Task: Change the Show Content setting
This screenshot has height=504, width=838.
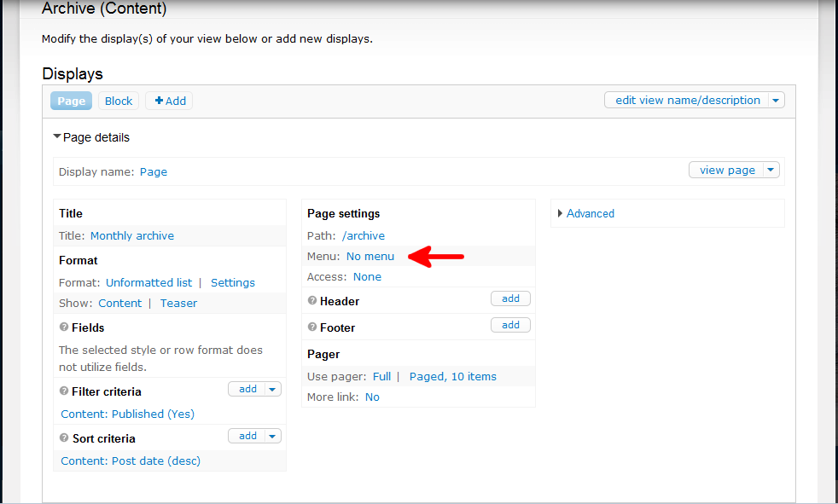Action: [x=119, y=304]
